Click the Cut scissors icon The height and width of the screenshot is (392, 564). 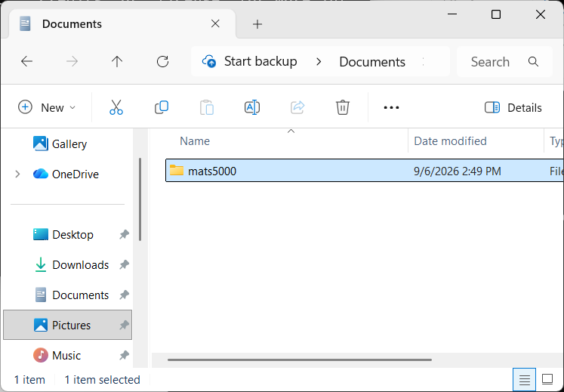(x=116, y=107)
